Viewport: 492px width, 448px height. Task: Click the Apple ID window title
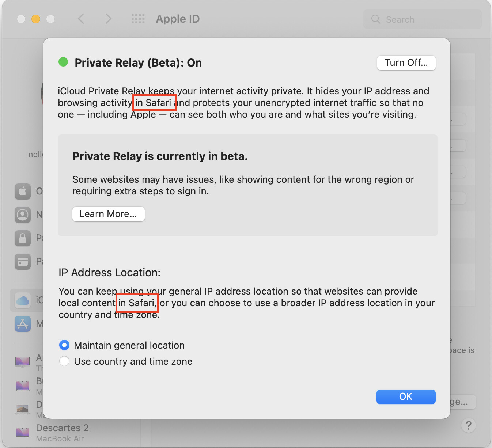click(x=178, y=19)
